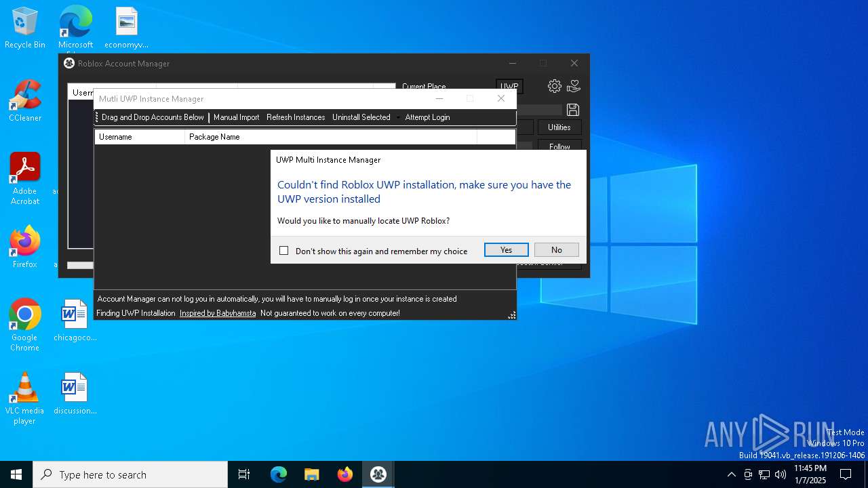
Task: Open the Action Center notifications icon
Action: [x=846, y=474]
